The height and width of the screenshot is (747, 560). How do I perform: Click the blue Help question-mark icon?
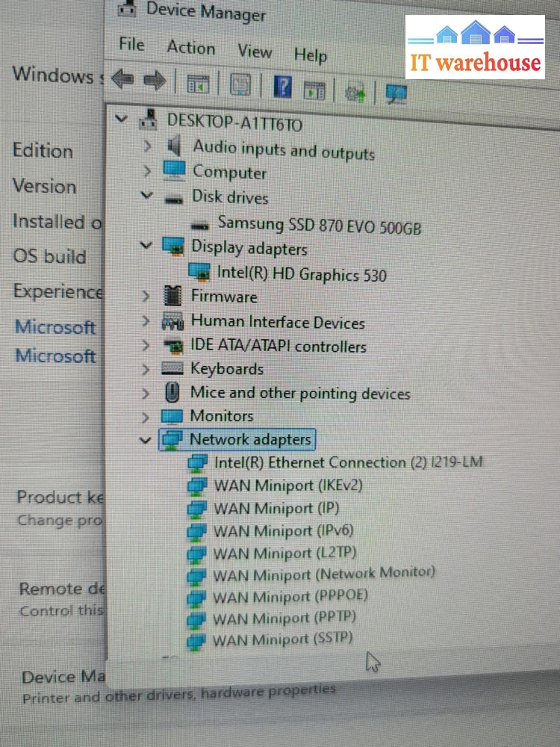pos(282,87)
